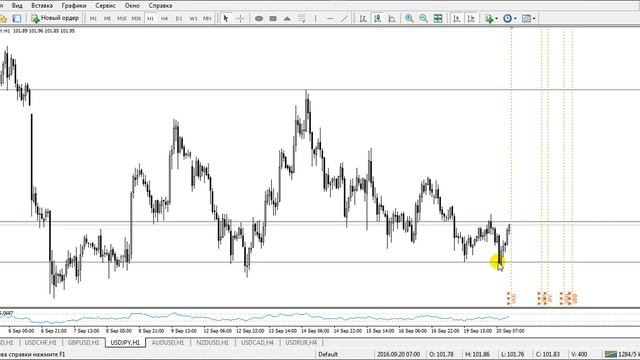Image resolution: width=640 pixels, height=360 pixels.
Task: Click the periods clock icon
Action: (x=507, y=18)
